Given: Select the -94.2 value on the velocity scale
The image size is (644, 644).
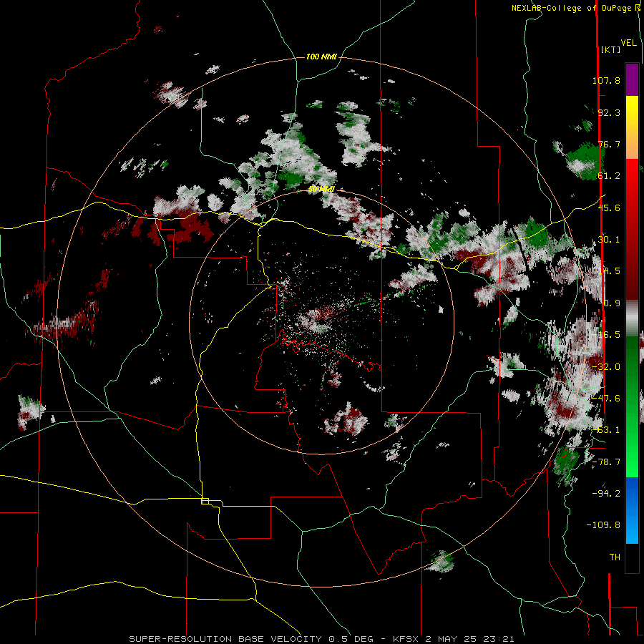Looking at the screenshot, I should point(606,493).
